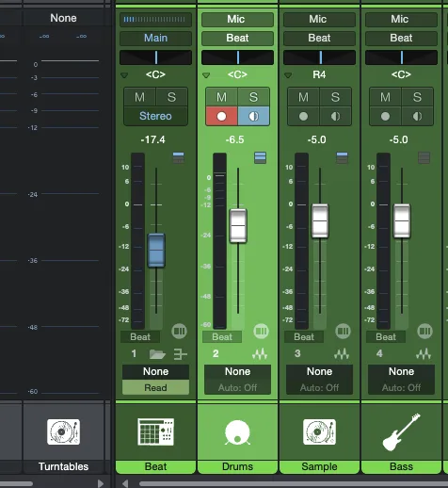This screenshot has width=448, height=488.
Task: Arm the Bass channel for recording
Action: tap(385, 117)
